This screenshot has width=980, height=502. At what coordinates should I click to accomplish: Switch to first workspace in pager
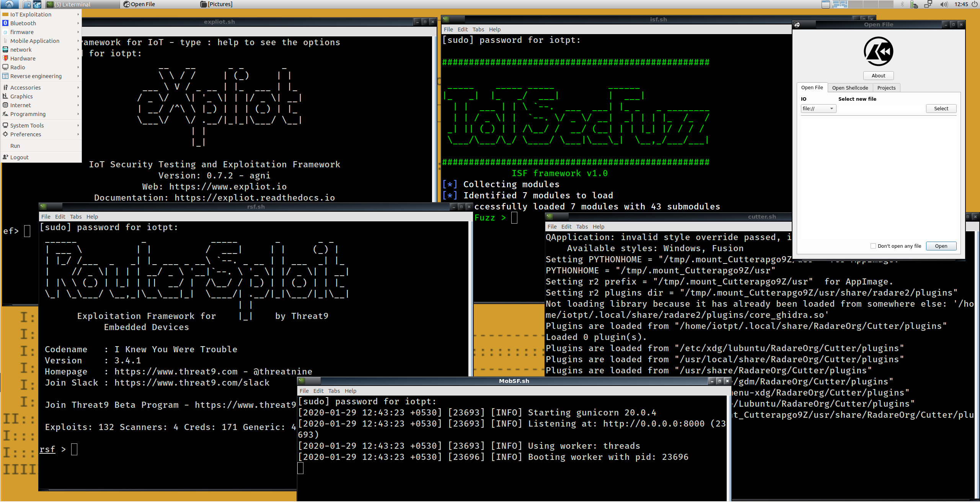(840, 4)
